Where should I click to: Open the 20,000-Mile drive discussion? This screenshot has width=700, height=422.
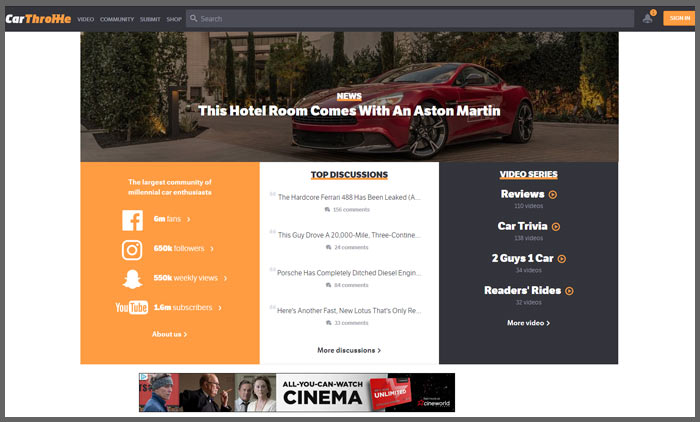(x=349, y=235)
